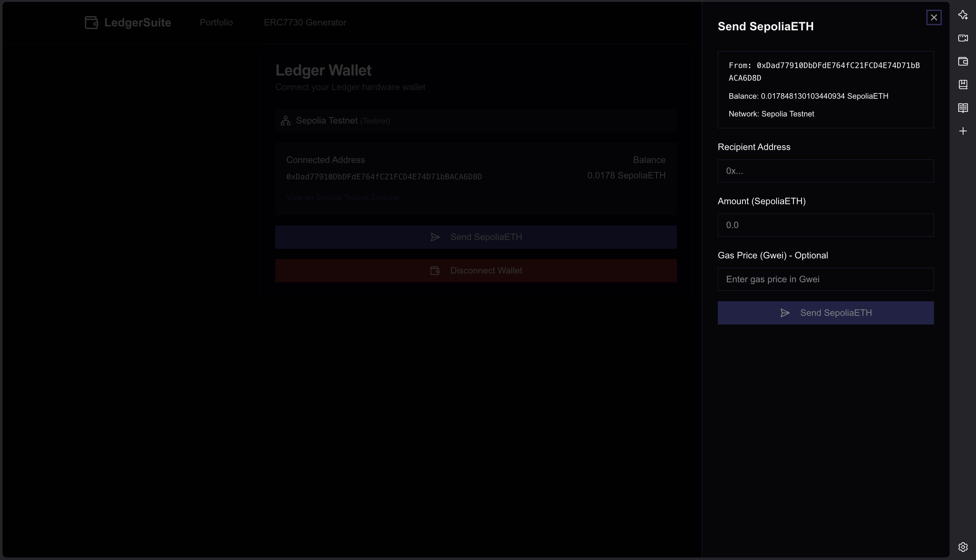Click the main page Send SepoliaETH button
976x560 pixels.
point(476,237)
